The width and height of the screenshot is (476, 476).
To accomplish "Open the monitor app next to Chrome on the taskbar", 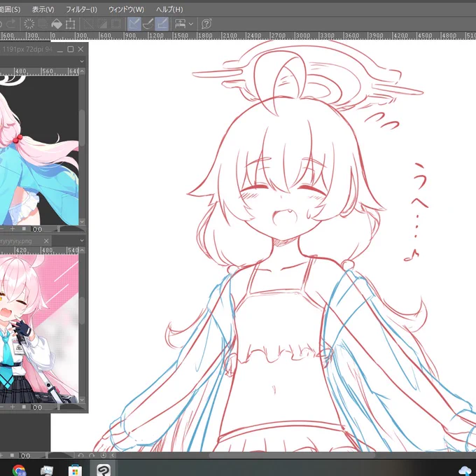I will [x=47, y=470].
